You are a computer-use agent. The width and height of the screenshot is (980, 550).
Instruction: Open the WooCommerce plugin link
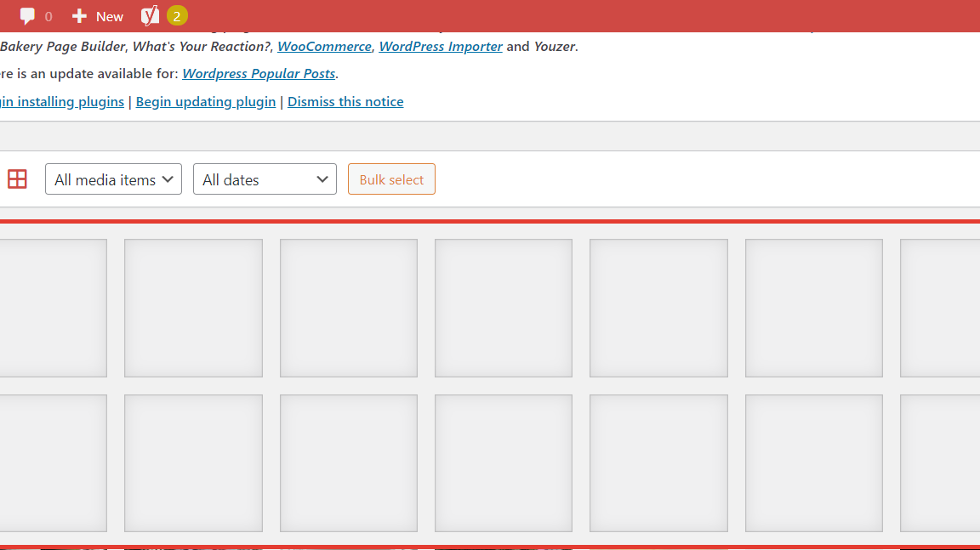324,47
